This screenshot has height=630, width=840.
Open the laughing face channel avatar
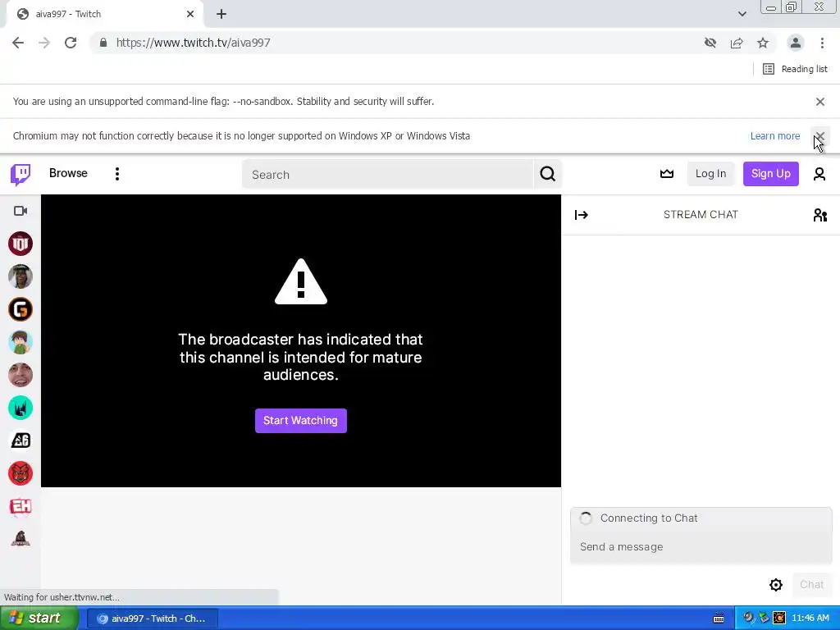21,375
